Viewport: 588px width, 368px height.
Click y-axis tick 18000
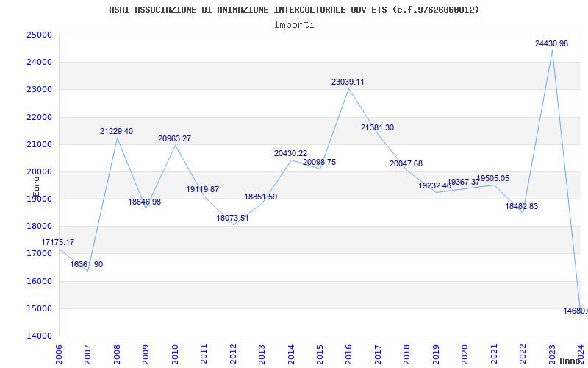[39, 227]
